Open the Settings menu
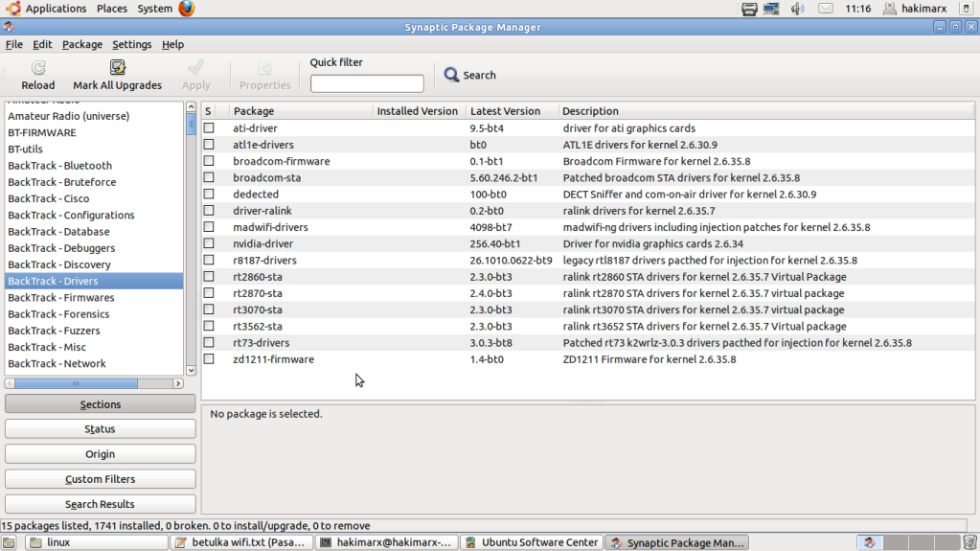 click(132, 44)
